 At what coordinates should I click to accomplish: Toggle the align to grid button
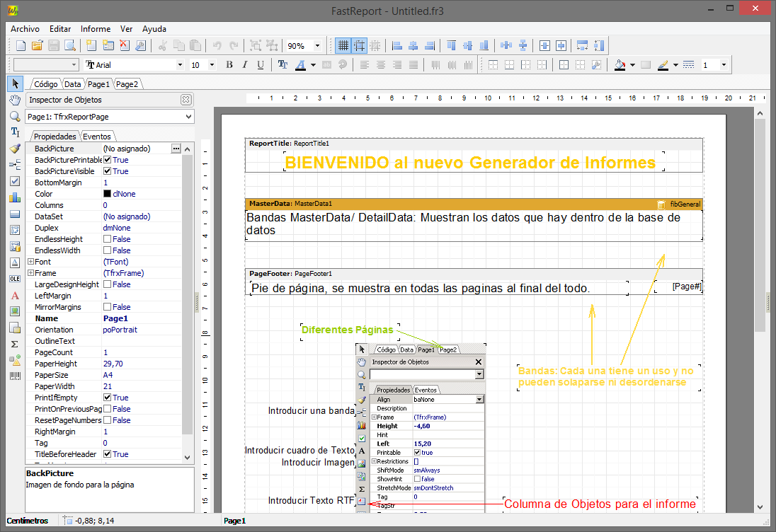click(359, 46)
